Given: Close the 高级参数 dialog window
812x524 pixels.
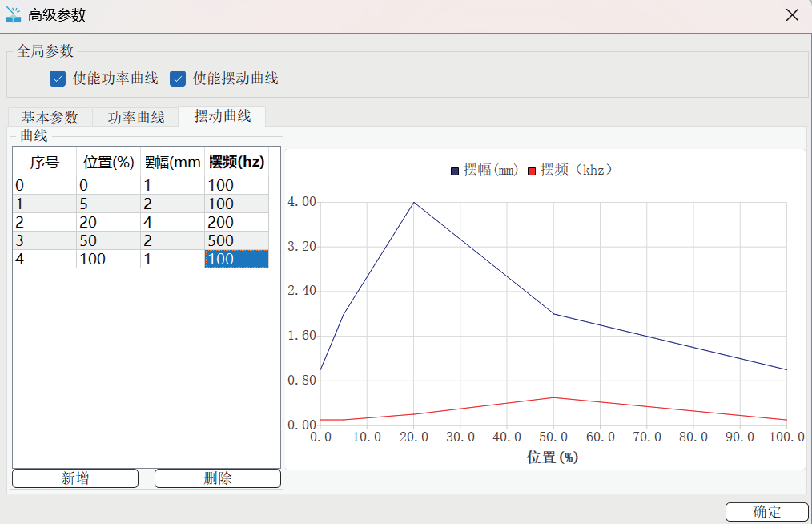Looking at the screenshot, I should tap(792, 15).
